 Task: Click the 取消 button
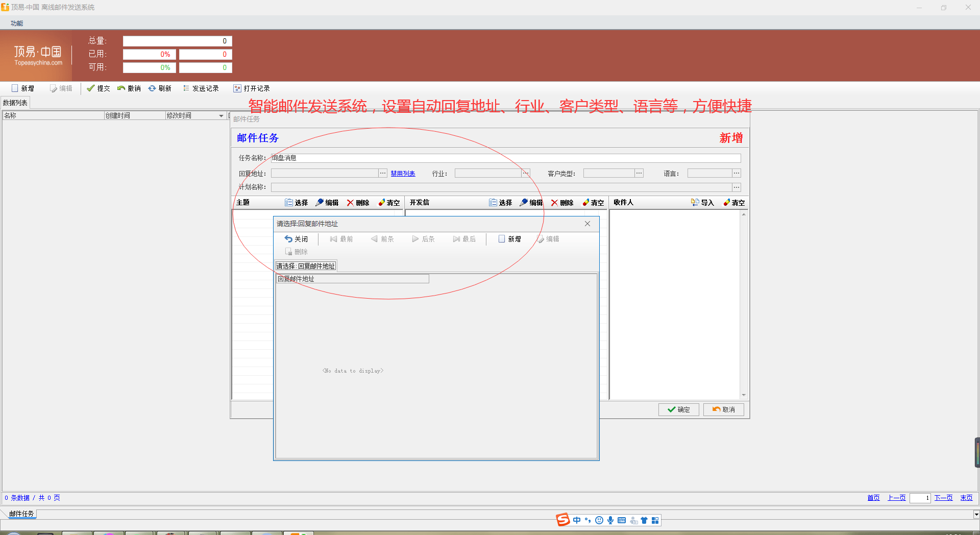point(723,409)
